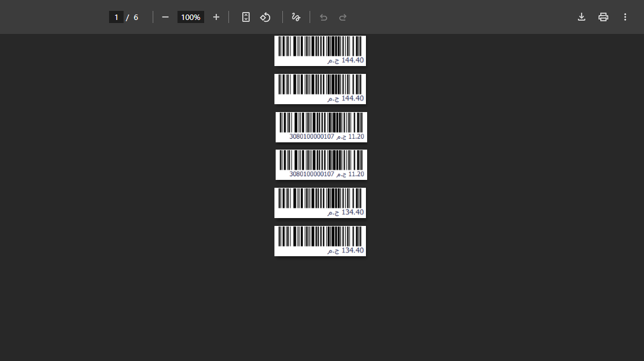The height and width of the screenshot is (361, 644).
Task: Click the second 144.40 barcode label
Action: click(320, 89)
